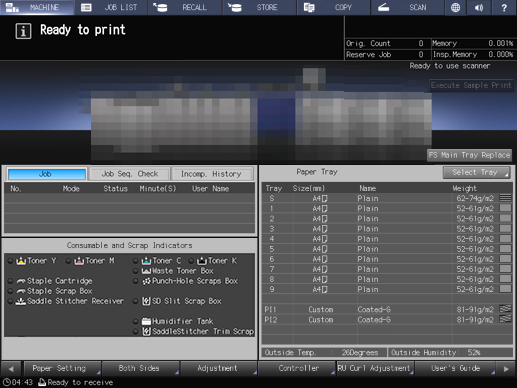Open the COPY tab
Viewport: 517px width, 388px height.
coord(334,7)
